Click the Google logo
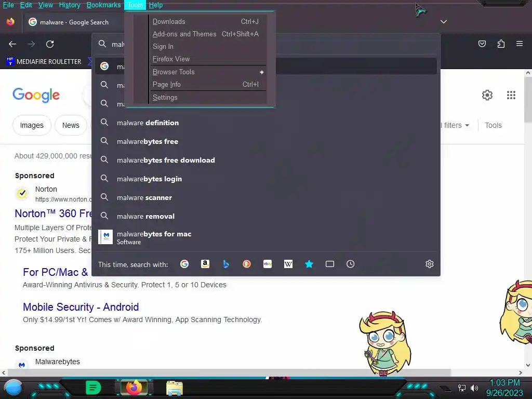This screenshot has width=532, height=399. pos(36,95)
